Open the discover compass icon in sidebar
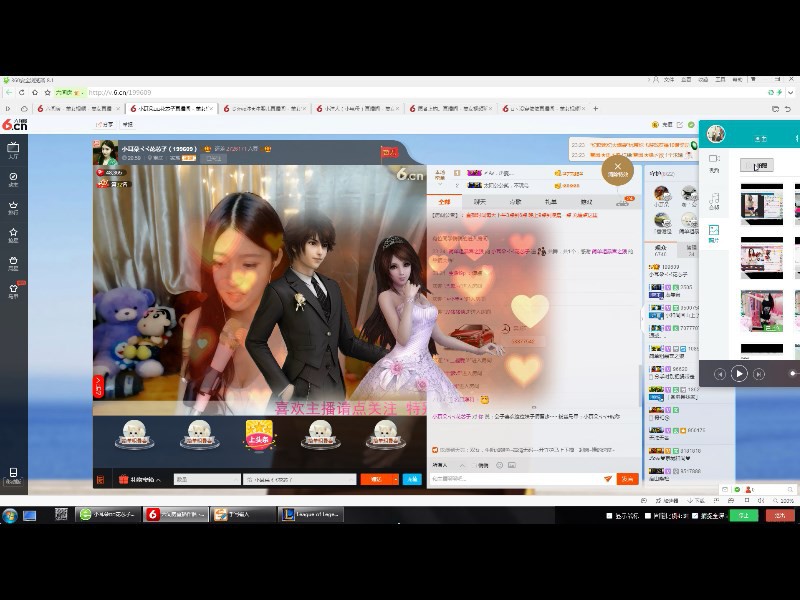Image resolution: width=800 pixels, height=600 pixels. [x=13, y=179]
